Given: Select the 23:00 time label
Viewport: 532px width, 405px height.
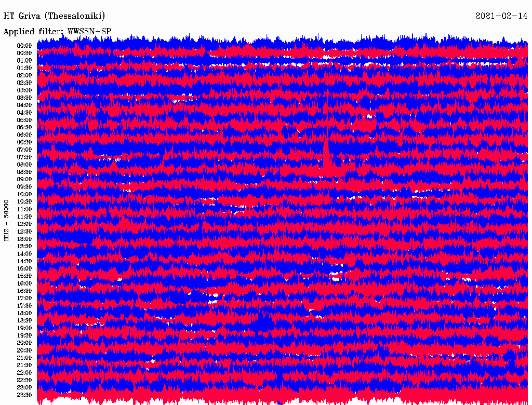Looking at the screenshot, I should click(24, 387).
